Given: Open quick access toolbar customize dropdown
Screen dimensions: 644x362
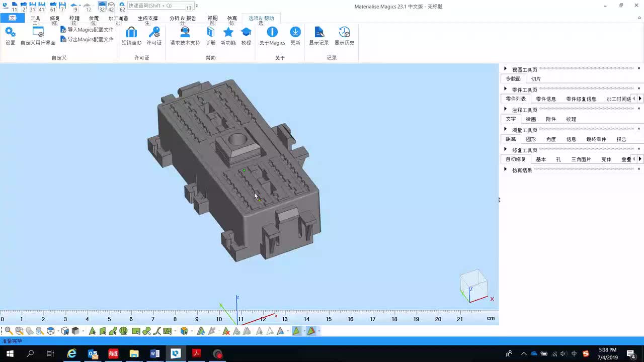Looking at the screenshot, I should [x=197, y=6].
